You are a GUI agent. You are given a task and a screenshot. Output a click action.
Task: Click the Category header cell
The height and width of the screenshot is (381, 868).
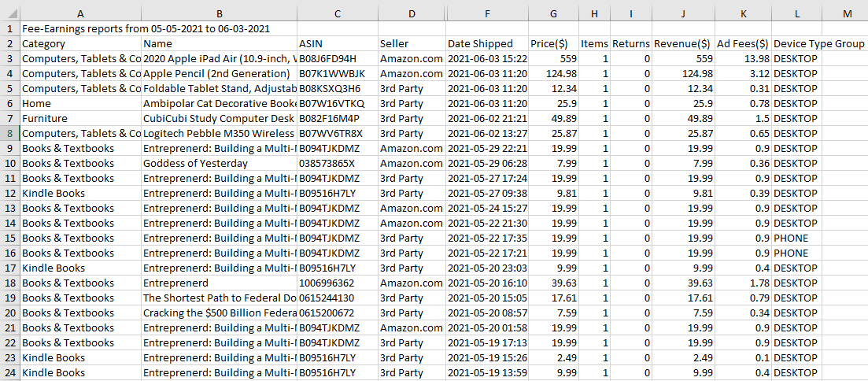tap(81, 44)
